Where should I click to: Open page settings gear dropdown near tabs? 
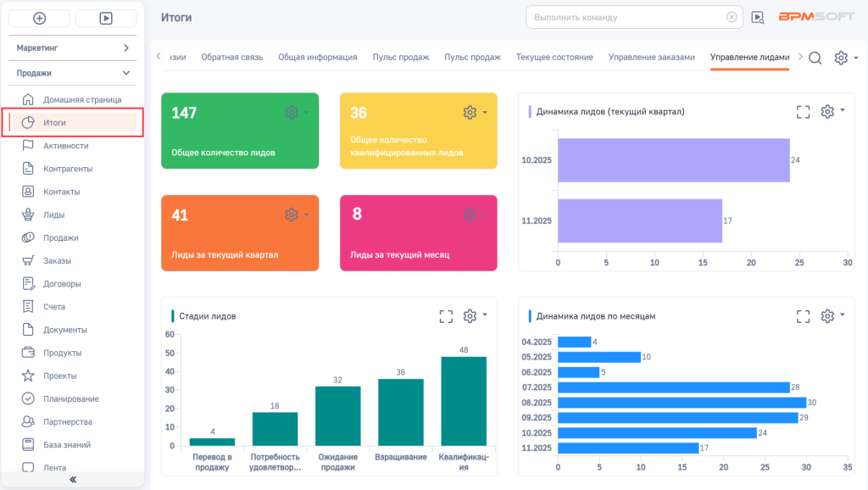(845, 58)
